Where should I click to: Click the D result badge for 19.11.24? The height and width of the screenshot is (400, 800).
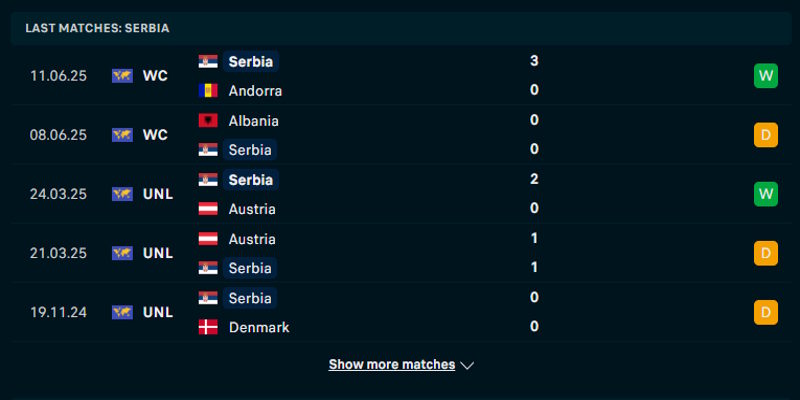click(766, 312)
